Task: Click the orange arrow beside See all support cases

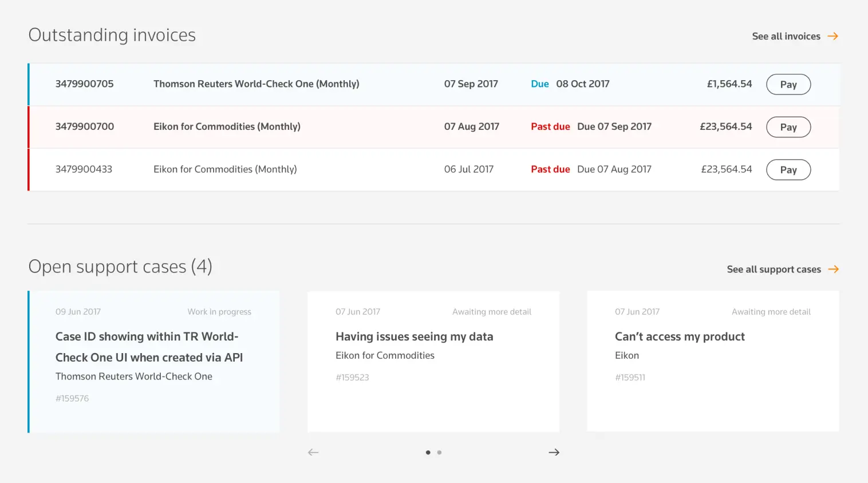Action: coord(834,269)
